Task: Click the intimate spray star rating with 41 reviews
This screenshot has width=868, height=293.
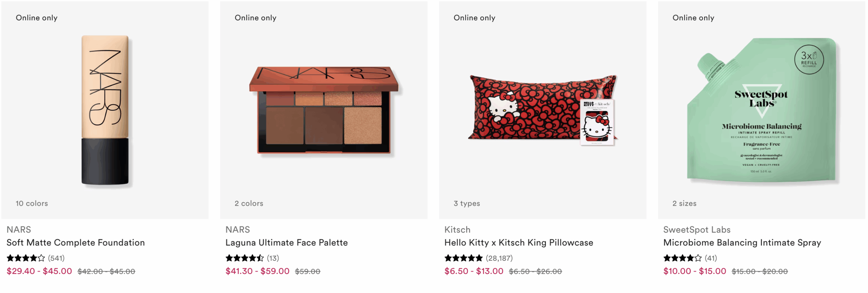Action: click(690, 258)
